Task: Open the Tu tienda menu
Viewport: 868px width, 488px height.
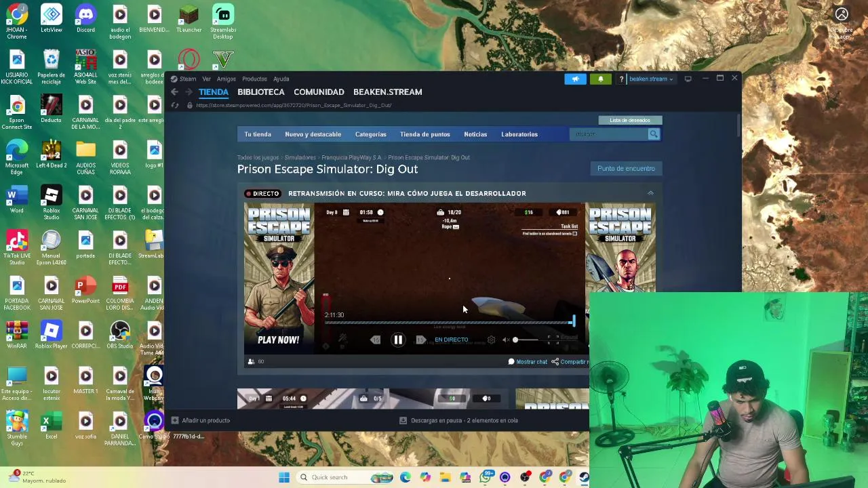Action: pos(258,134)
